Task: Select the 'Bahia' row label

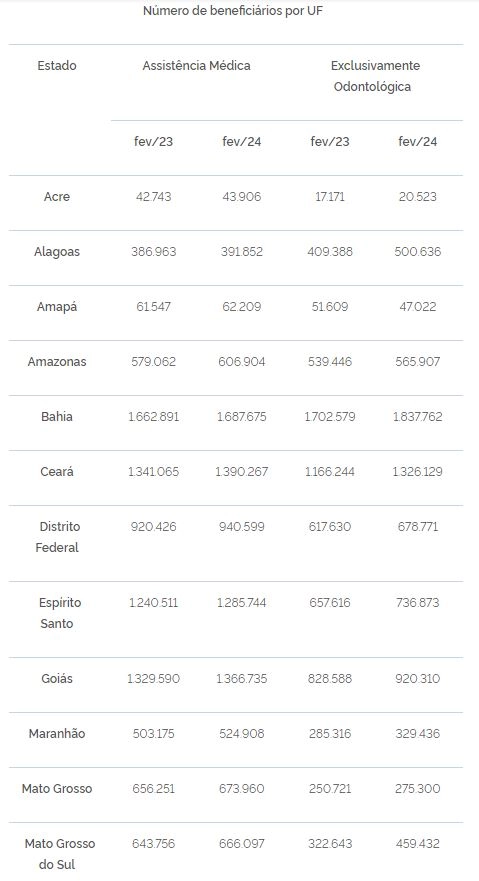Action: tap(57, 417)
